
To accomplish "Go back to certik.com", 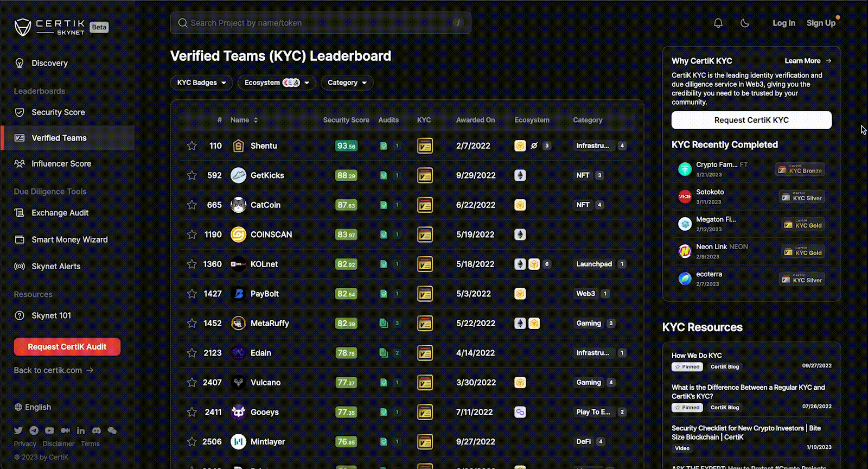I will click(x=54, y=370).
